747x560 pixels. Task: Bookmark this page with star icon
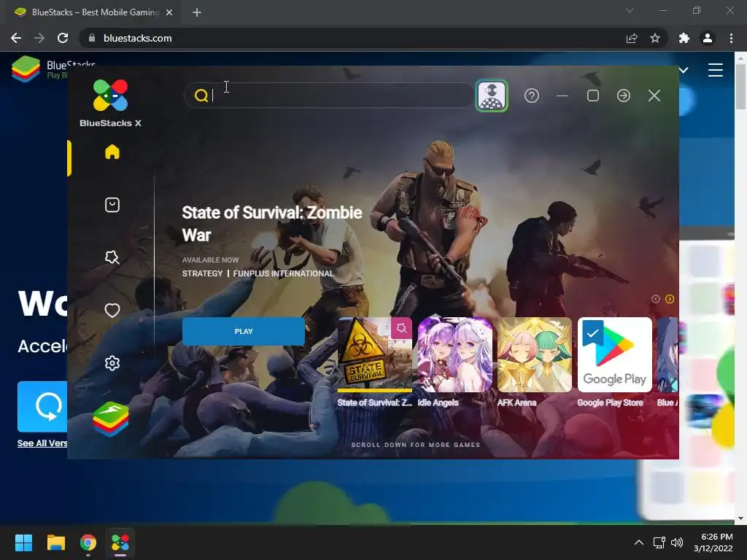coord(655,38)
